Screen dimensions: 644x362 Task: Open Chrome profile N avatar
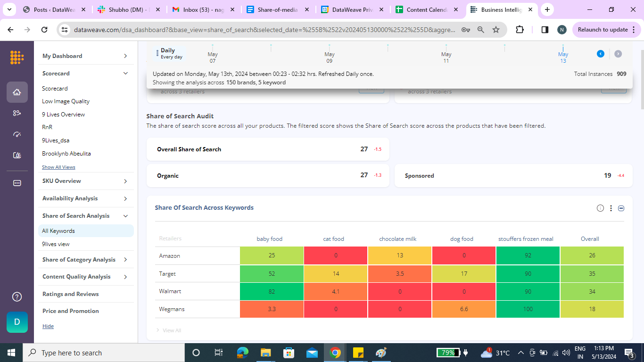coord(561,29)
